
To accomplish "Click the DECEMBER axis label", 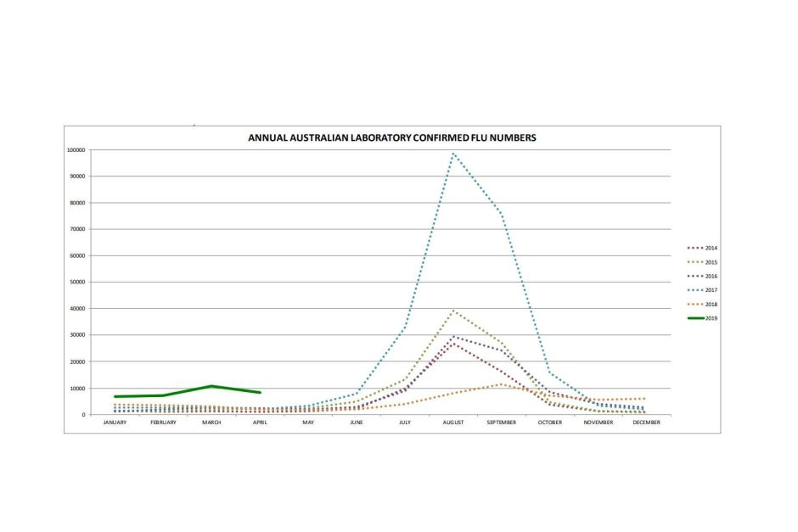I will pyautogui.click(x=646, y=423).
